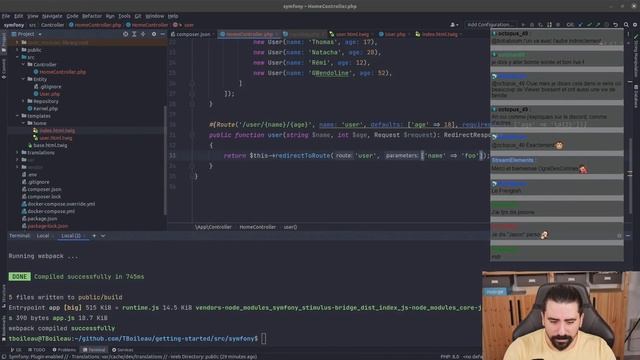640x360 pixels.
Task: Hide the Project panel with minus icon
Action: [162, 34]
